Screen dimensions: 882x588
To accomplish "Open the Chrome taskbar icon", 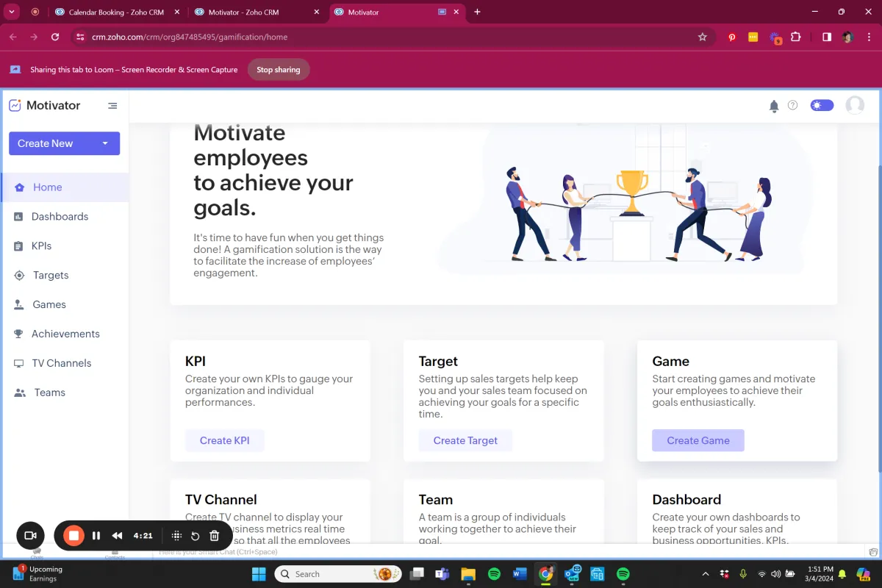I will point(545,574).
